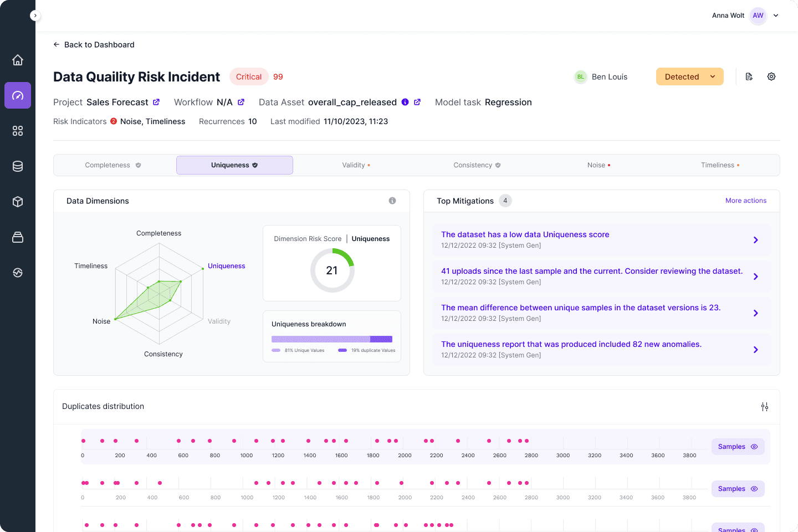Open the four-squares apps icon in sidebar
798x532 pixels.
[x=18, y=131]
